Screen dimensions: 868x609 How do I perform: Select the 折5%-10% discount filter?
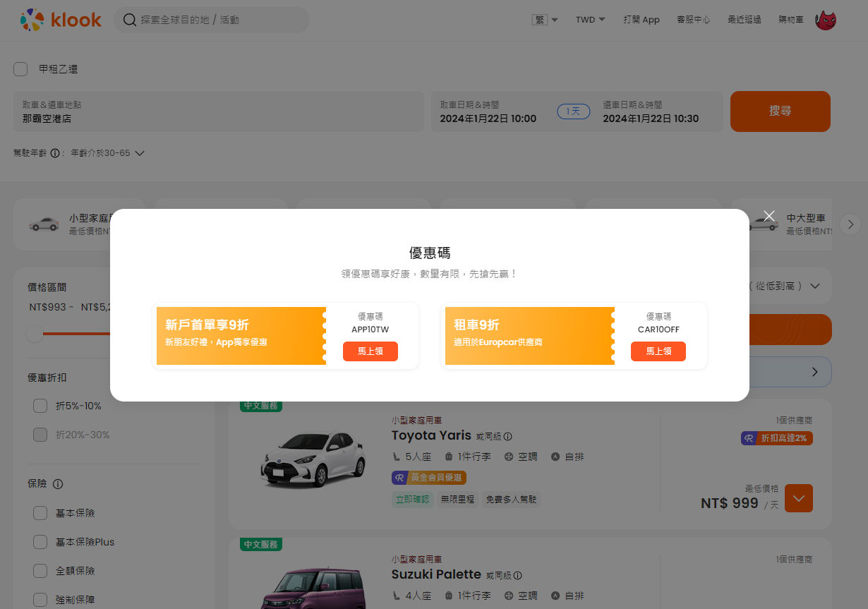(40, 406)
